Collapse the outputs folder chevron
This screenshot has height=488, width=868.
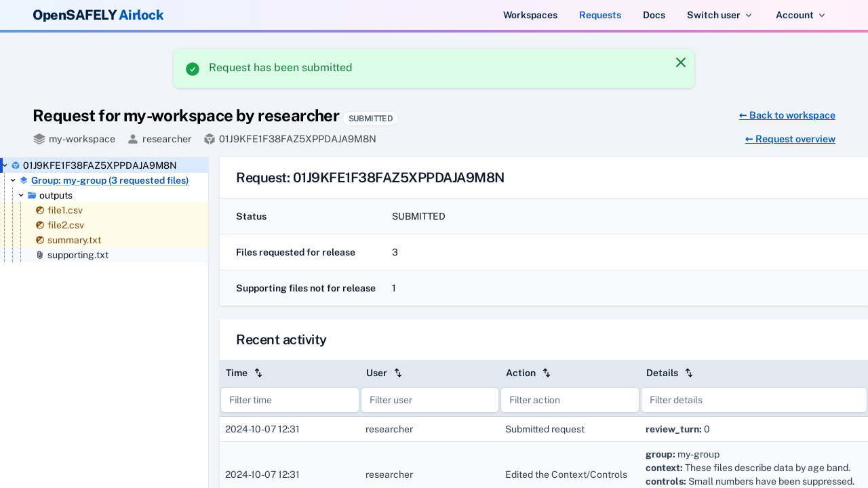21,195
